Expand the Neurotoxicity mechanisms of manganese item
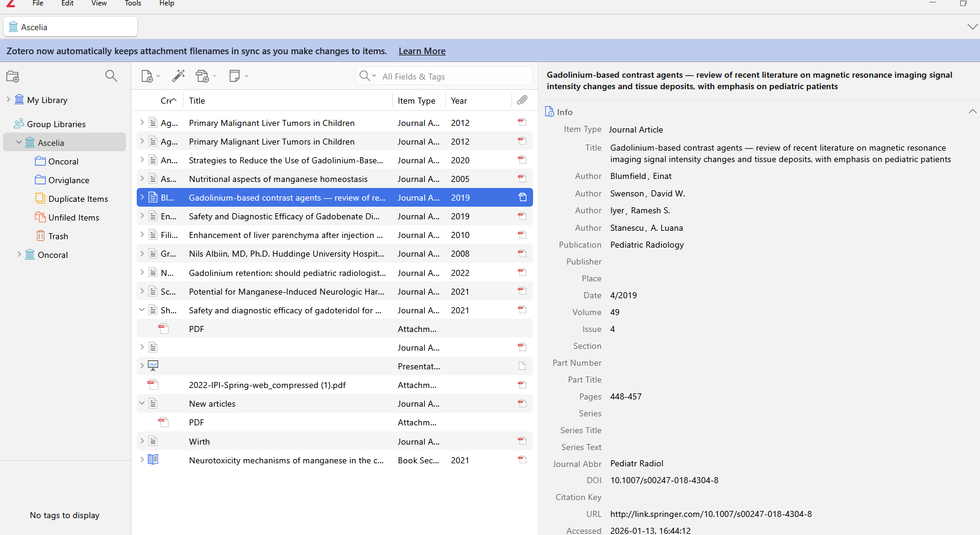This screenshot has width=980, height=535. pyautogui.click(x=142, y=460)
